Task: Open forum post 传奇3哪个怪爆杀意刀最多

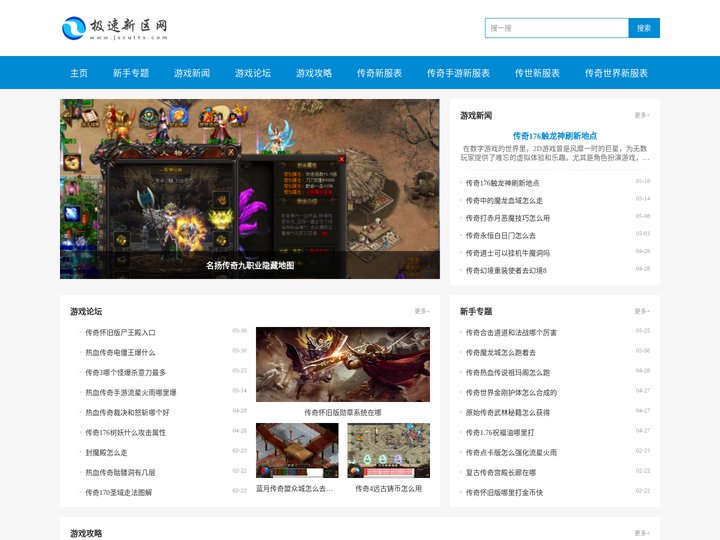Action: [x=126, y=372]
